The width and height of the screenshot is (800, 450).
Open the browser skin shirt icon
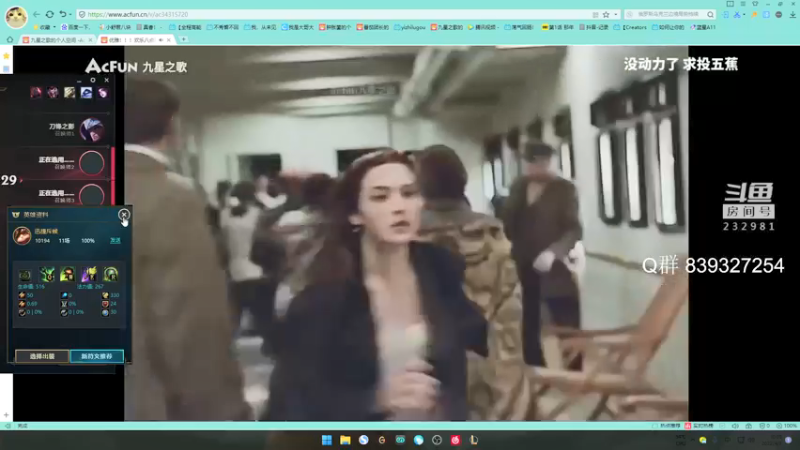[x=755, y=4]
